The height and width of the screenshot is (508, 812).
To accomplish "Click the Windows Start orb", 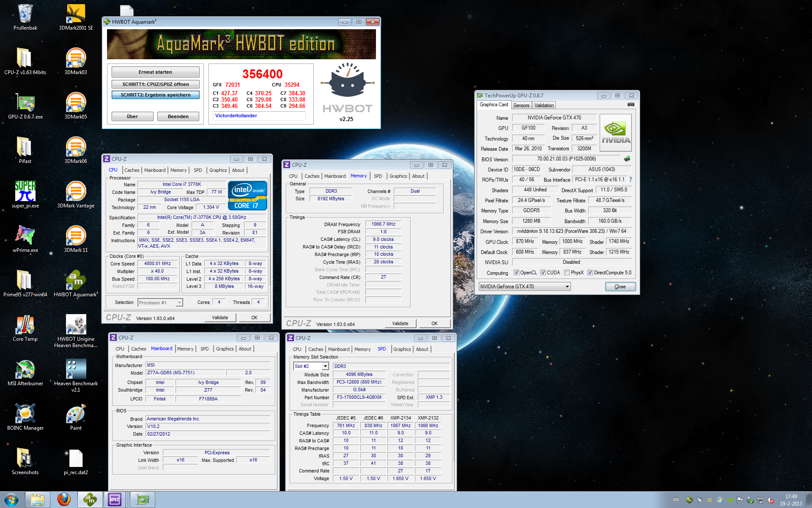I will tap(11, 500).
